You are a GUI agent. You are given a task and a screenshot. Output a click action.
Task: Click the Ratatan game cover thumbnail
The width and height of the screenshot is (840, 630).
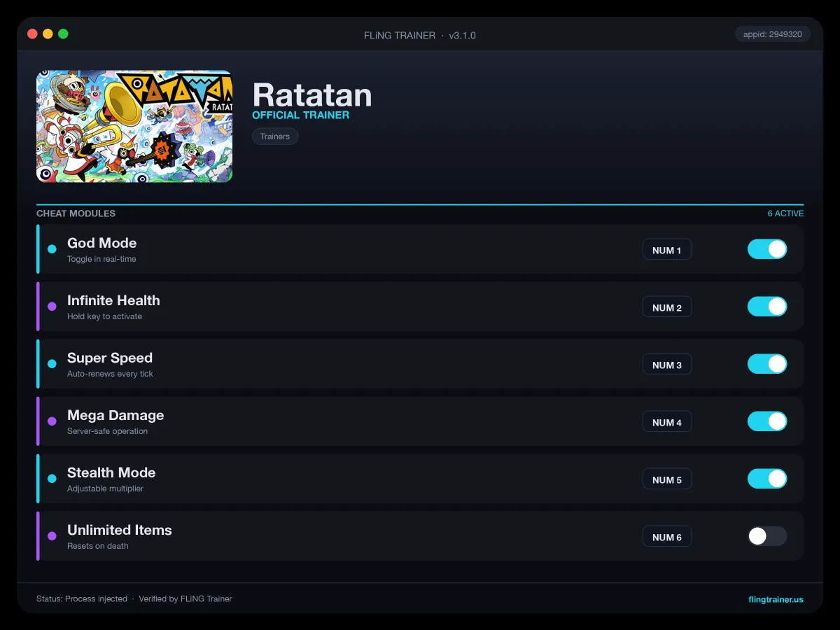point(134,126)
